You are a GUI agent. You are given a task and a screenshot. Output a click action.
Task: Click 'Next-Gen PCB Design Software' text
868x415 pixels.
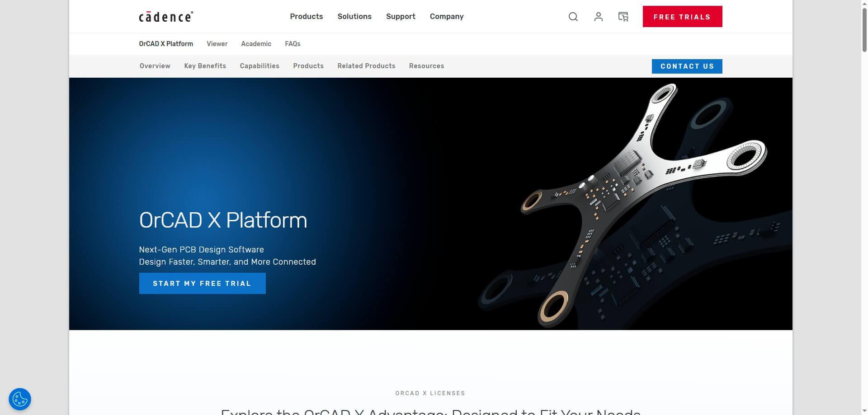click(201, 250)
